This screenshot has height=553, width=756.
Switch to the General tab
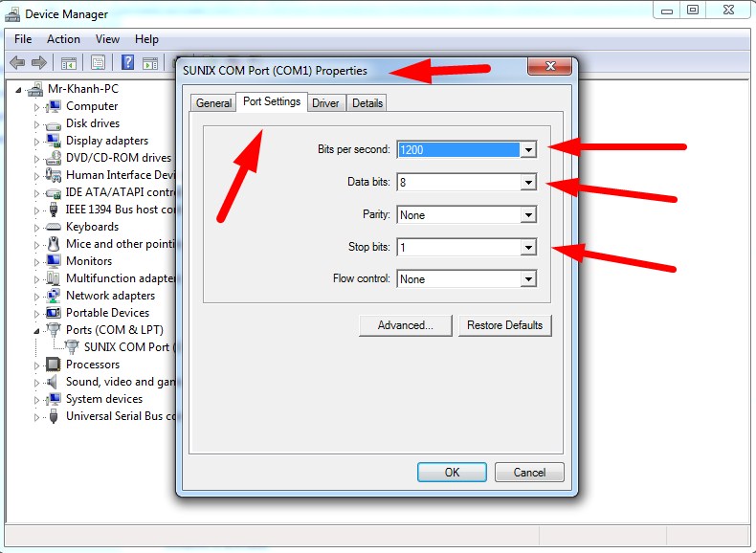click(213, 103)
